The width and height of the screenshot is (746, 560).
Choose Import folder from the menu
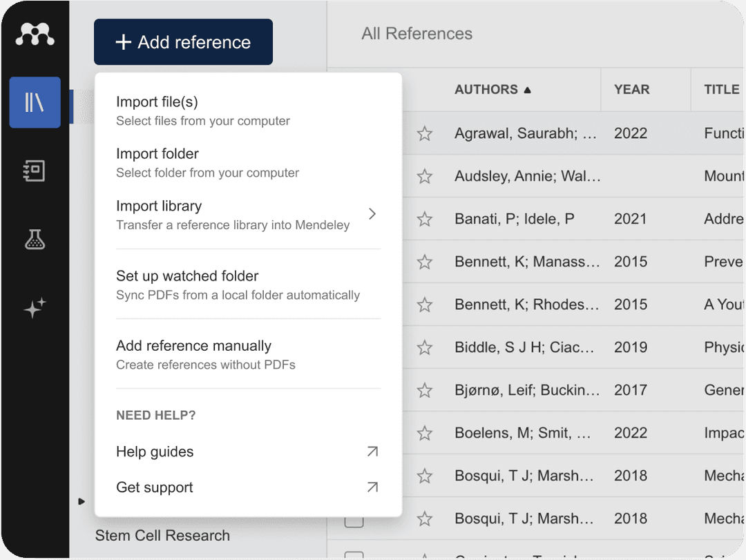(249, 163)
